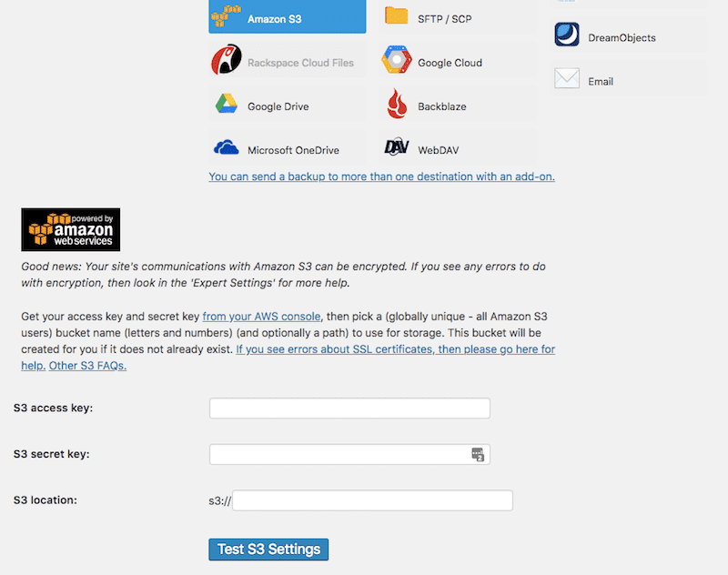Click the Email envelope icon
728x575 pixels.
point(567,78)
